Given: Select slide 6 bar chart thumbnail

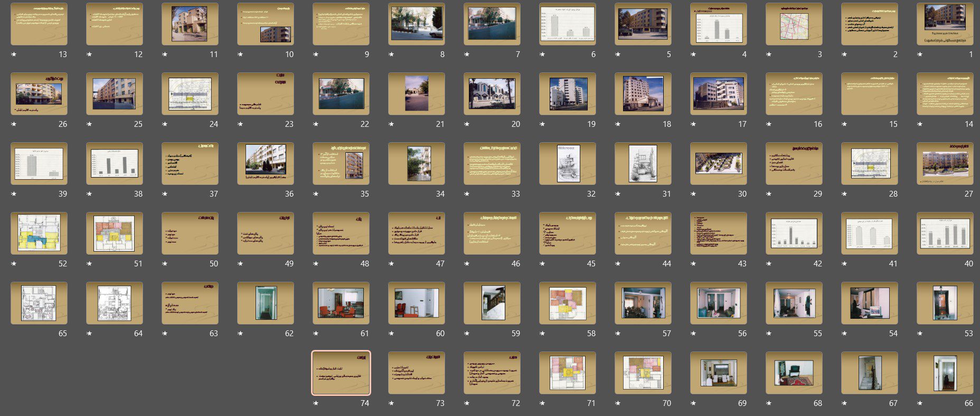Looking at the screenshot, I should pyautogui.click(x=567, y=24).
